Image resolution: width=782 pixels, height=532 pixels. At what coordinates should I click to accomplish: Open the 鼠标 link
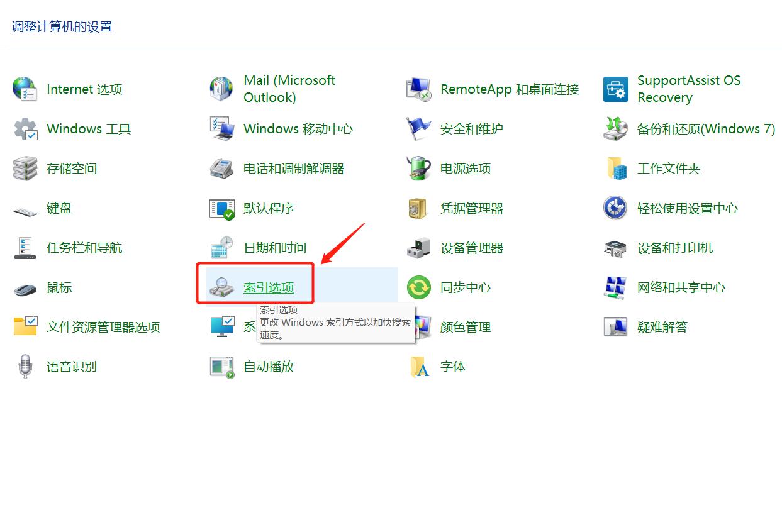(59, 287)
